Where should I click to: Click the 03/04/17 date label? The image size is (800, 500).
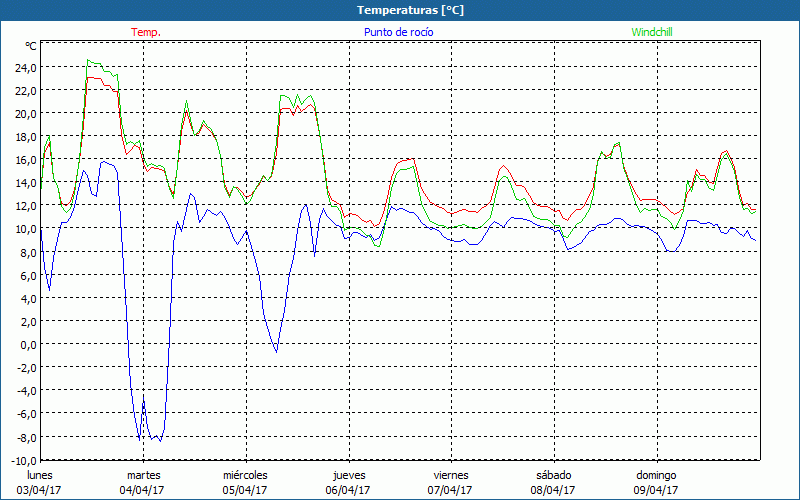(40, 490)
